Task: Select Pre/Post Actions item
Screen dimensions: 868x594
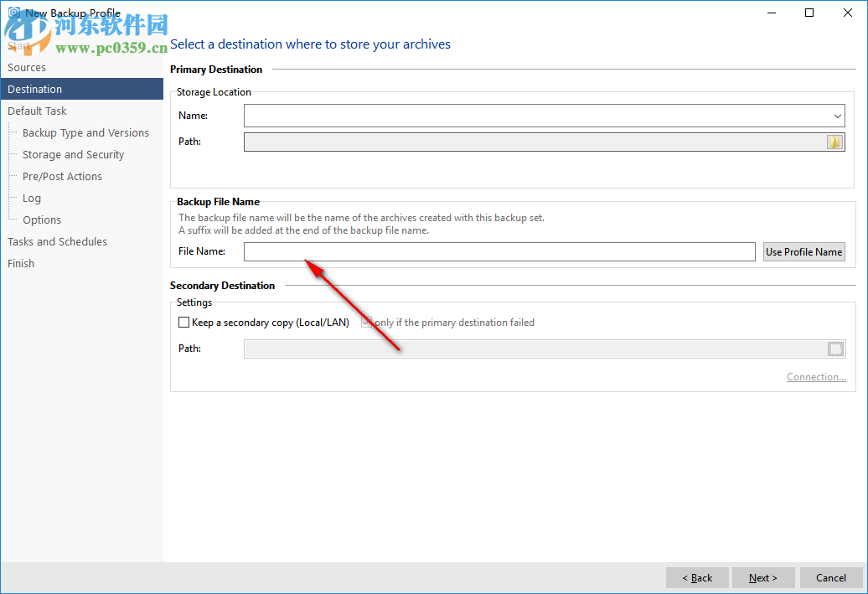Action: click(62, 177)
